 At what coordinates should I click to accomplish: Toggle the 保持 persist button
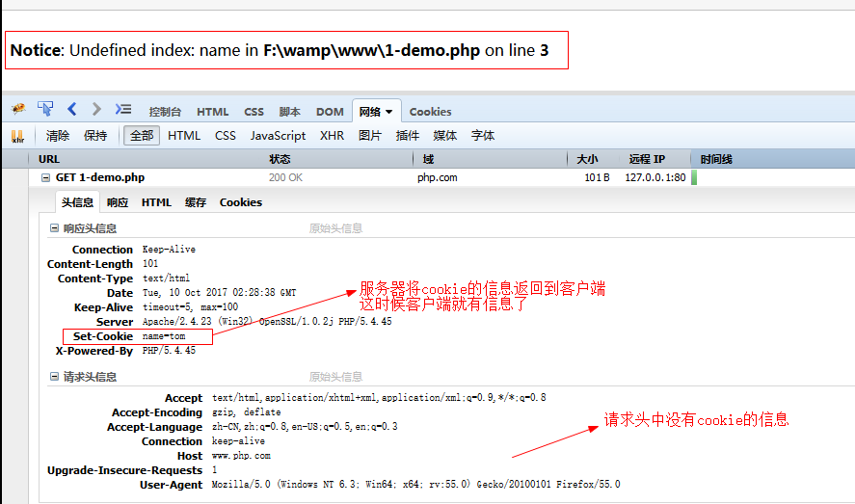pos(95,136)
